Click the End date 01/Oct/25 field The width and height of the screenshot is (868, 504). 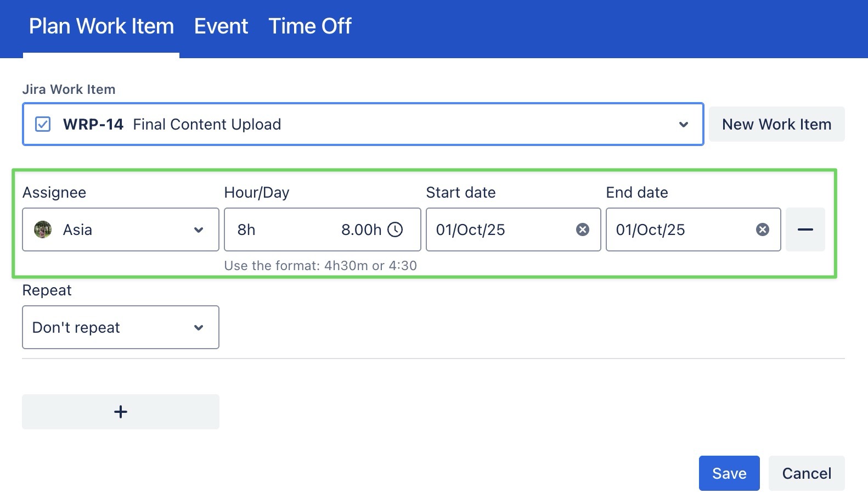click(675, 229)
